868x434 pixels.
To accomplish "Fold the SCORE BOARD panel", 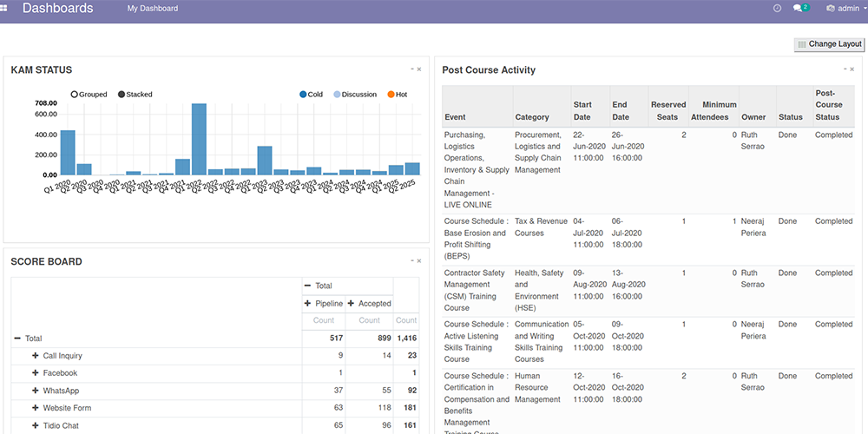I will pos(412,260).
